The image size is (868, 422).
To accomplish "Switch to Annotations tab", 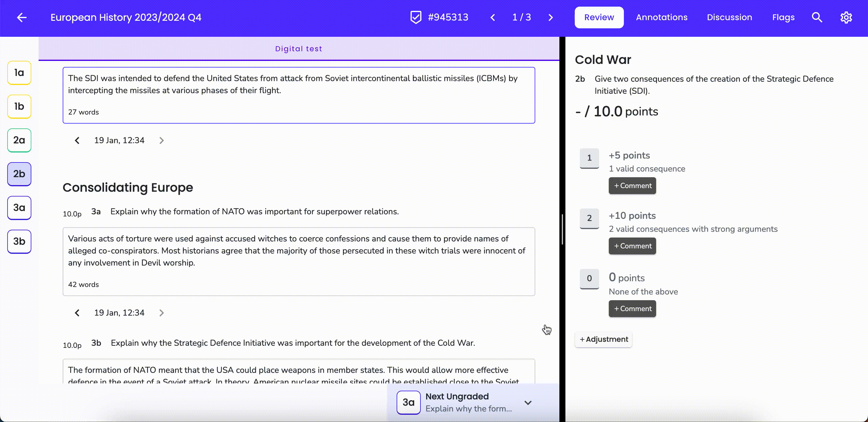I will point(662,17).
